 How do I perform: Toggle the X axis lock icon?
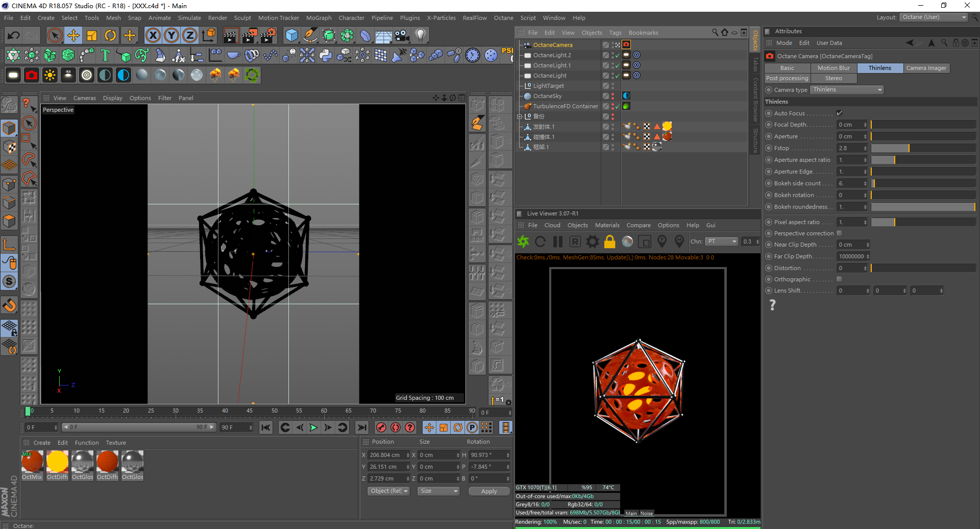tap(153, 35)
